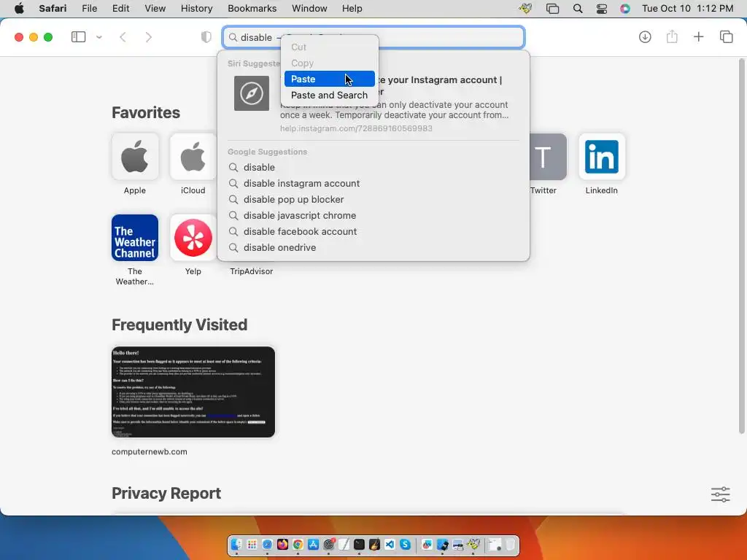
Task: Open the help.instagram.com suggested link
Action: coord(356,128)
